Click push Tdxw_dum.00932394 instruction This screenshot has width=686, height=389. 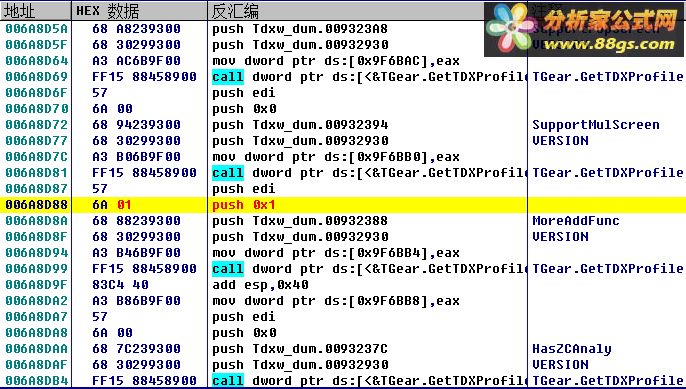[x=300, y=125]
